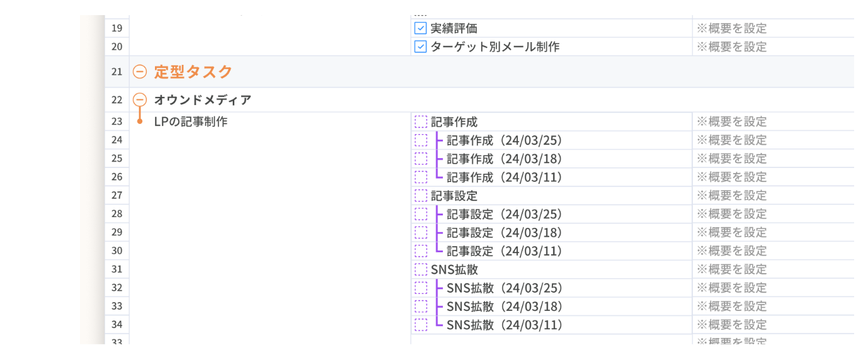Image resolution: width=868 pixels, height=355 pixels.
Task: Set summary for the 実績評価 row
Action: click(731, 28)
